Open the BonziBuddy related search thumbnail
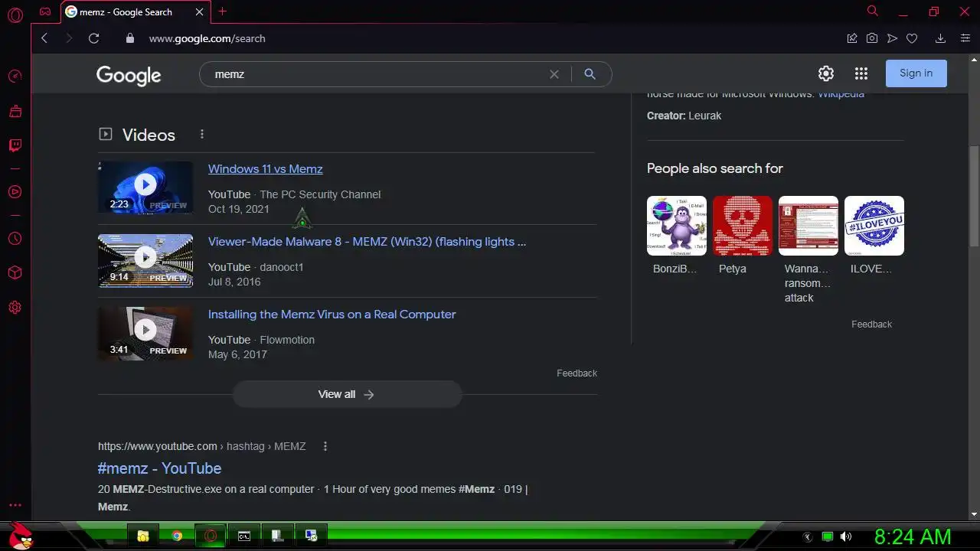 point(677,226)
